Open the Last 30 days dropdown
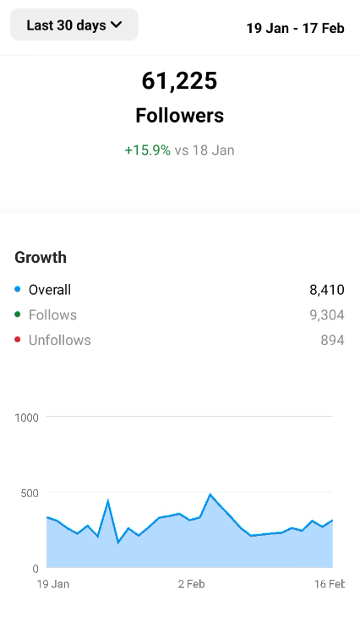Screen dimensions: 360x644 pyautogui.click(x=74, y=25)
